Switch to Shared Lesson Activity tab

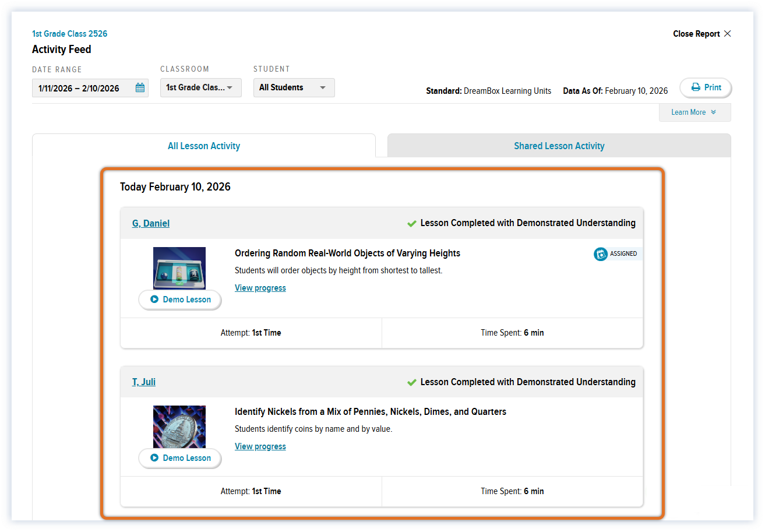coord(559,146)
